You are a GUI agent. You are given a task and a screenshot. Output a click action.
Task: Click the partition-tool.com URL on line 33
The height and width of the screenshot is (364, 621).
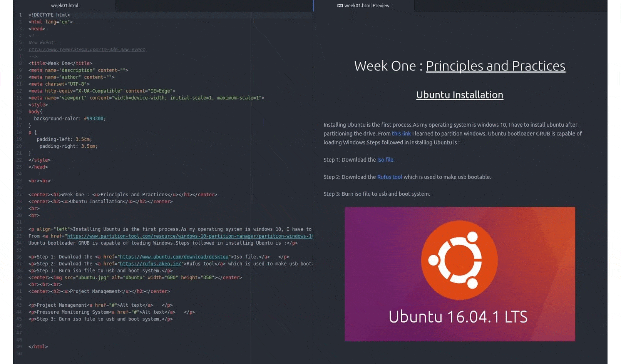pyautogui.click(x=190, y=236)
